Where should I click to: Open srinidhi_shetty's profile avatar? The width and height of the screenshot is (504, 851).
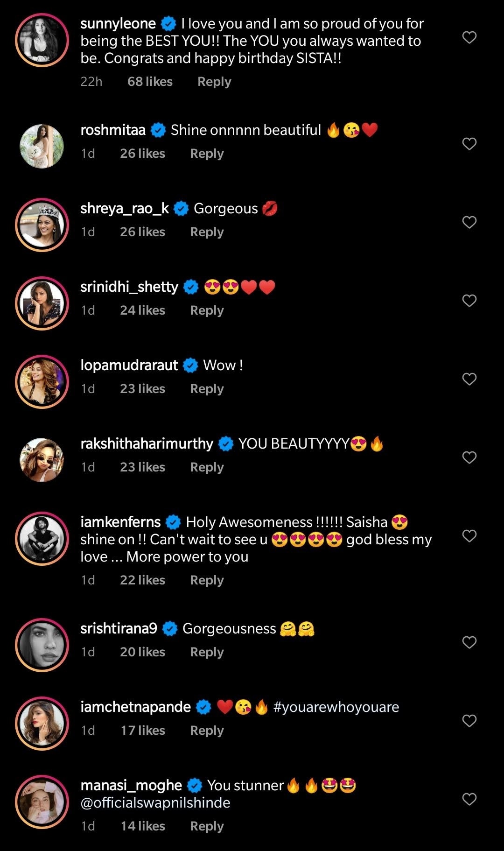tap(42, 303)
